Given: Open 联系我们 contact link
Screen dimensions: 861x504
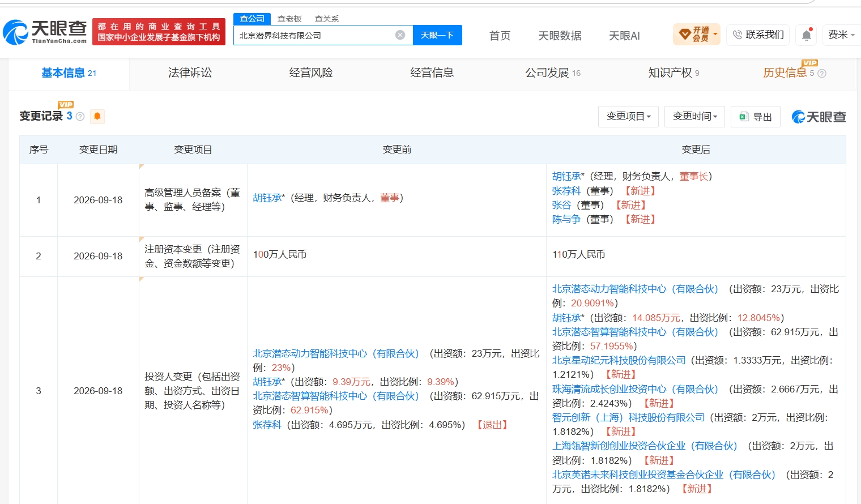Looking at the screenshot, I should [x=758, y=35].
